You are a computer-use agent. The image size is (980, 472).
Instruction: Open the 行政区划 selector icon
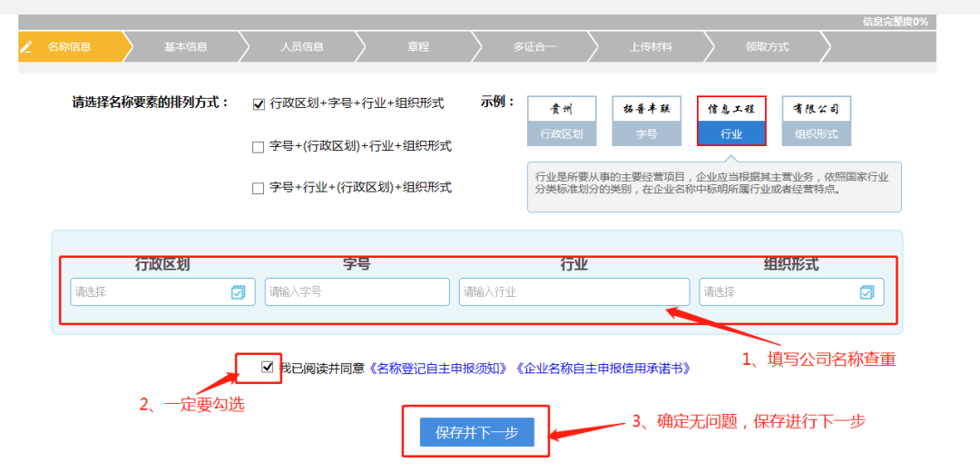point(238,292)
